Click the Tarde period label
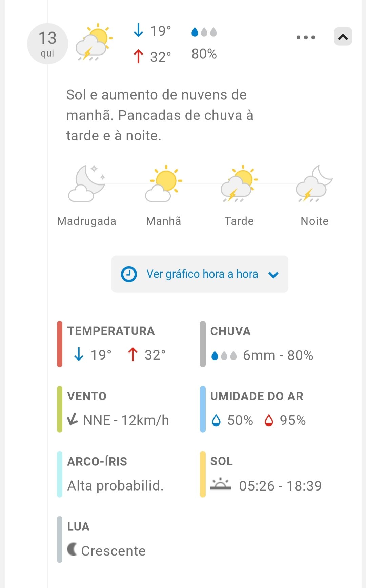 (x=239, y=221)
